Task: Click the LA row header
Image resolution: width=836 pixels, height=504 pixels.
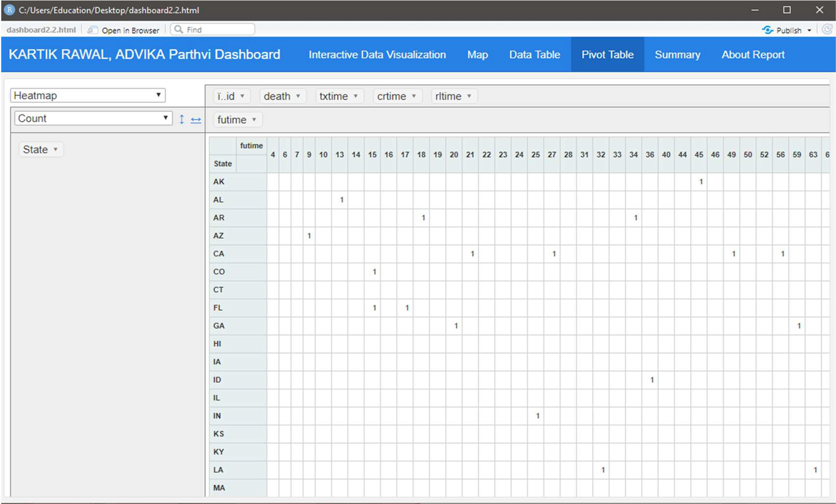Action: 238,469
